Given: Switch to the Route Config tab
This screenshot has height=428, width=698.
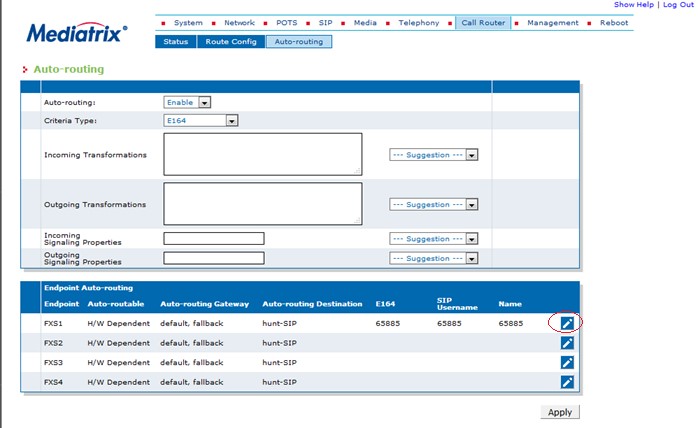Looking at the screenshot, I should coord(231,41).
